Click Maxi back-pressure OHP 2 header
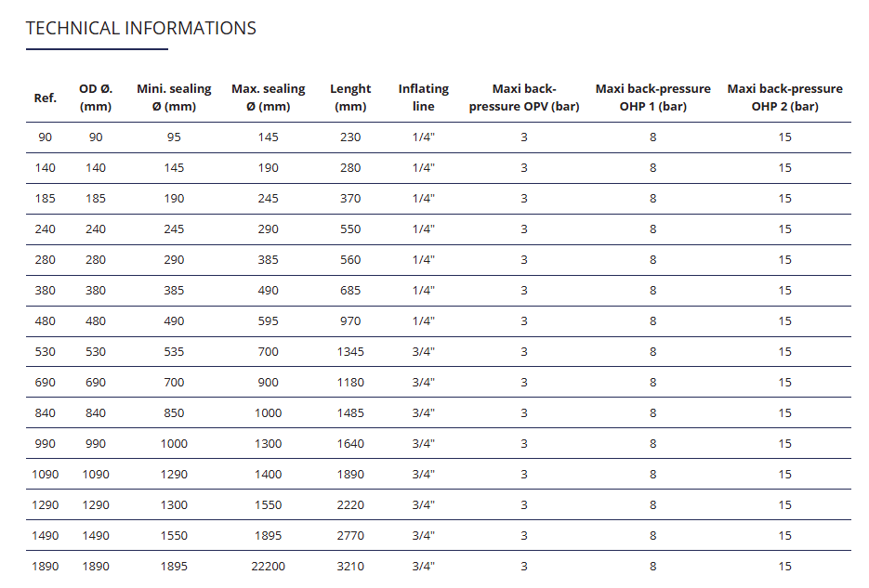The width and height of the screenshot is (869, 588). pos(784,98)
